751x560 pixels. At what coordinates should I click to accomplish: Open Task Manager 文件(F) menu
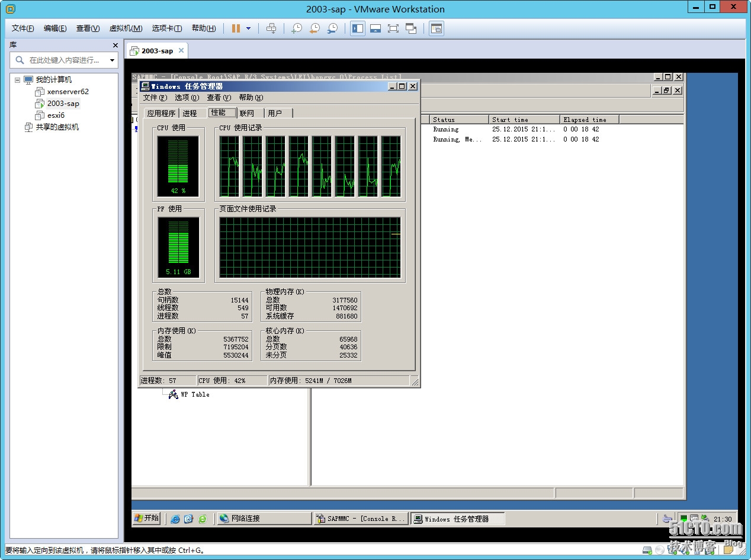click(155, 98)
